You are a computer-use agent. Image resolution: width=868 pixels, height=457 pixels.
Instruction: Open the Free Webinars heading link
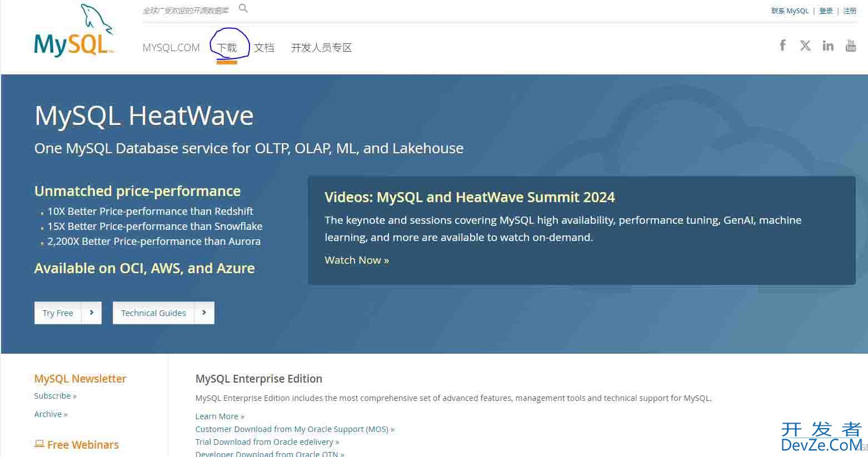pyautogui.click(x=83, y=445)
